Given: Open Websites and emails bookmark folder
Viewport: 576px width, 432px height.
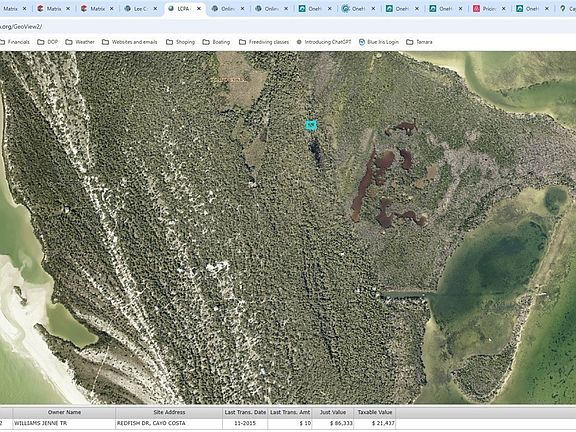Looking at the screenshot, I should pyautogui.click(x=130, y=42).
